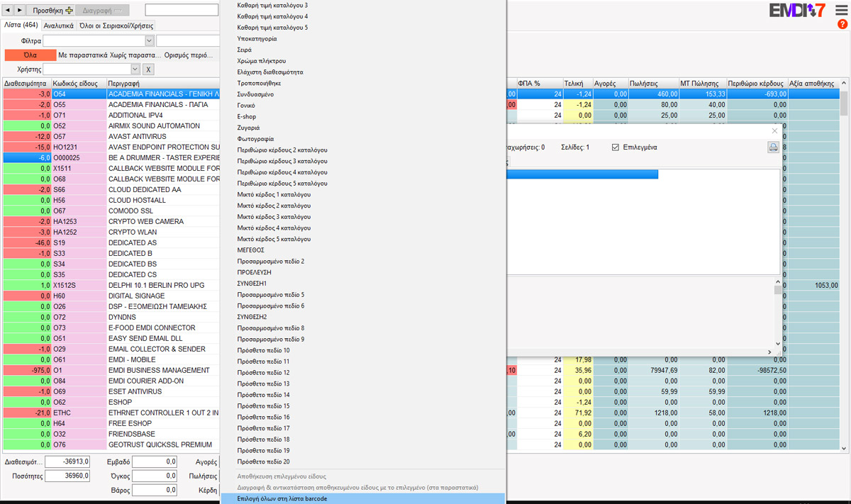The image size is (851, 504).
Task: Sort by the Περιγραφή column header
Action: 163,84
